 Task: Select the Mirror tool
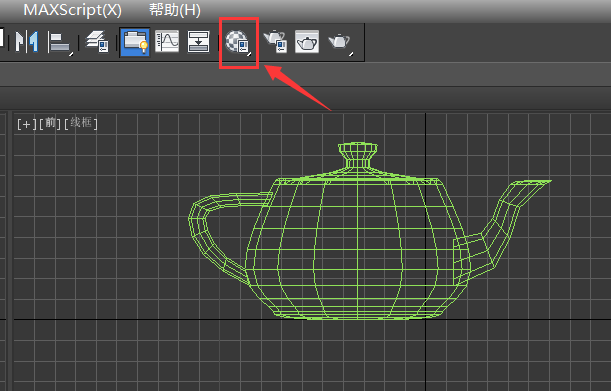[x=26, y=41]
